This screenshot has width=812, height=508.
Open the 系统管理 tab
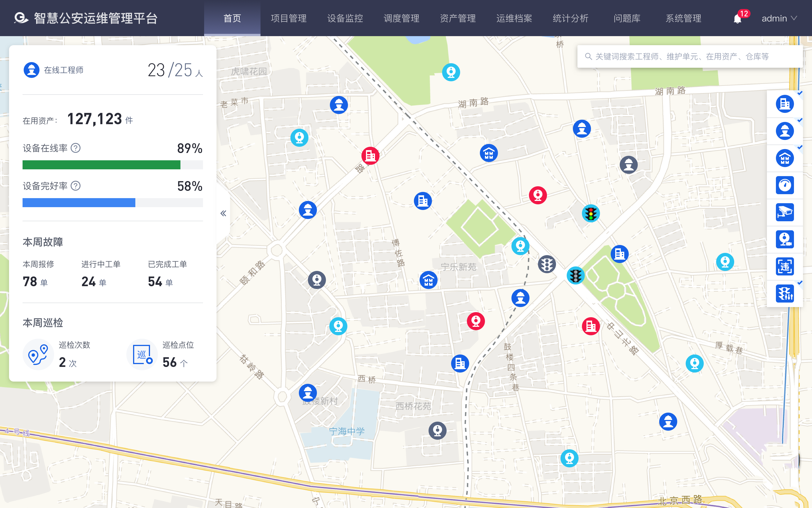(x=683, y=18)
